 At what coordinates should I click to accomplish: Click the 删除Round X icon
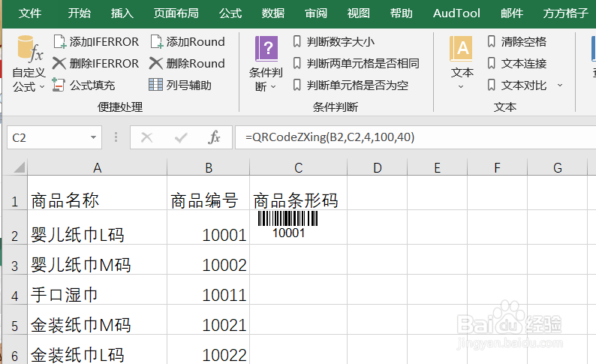[x=156, y=63]
